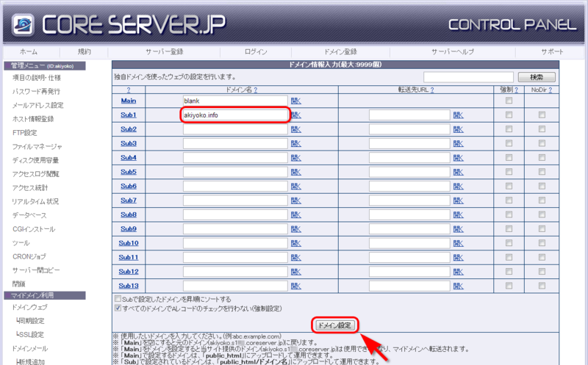Click 開く link beside Sub1 転送先URL field
Screen dimensions: 588x365
(x=458, y=115)
